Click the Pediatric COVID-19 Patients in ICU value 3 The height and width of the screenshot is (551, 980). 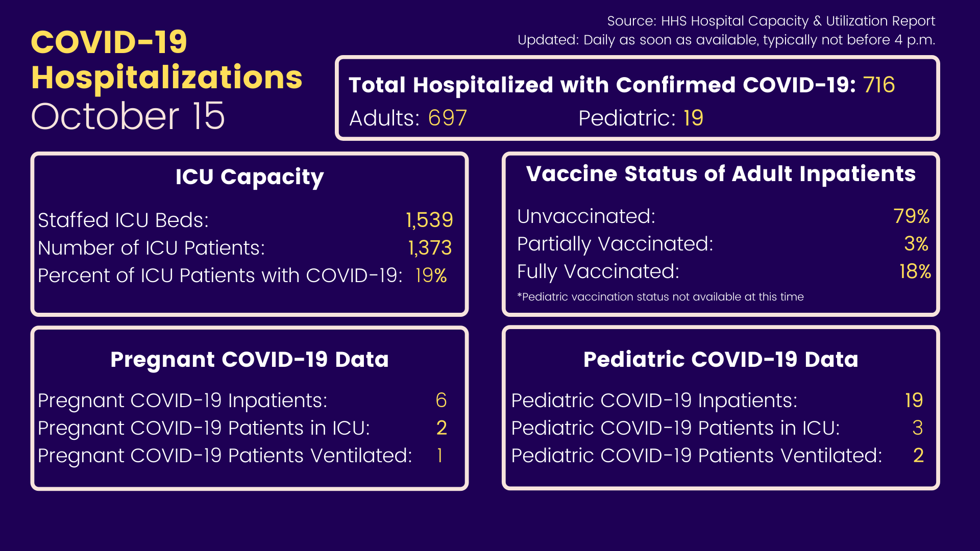(917, 428)
